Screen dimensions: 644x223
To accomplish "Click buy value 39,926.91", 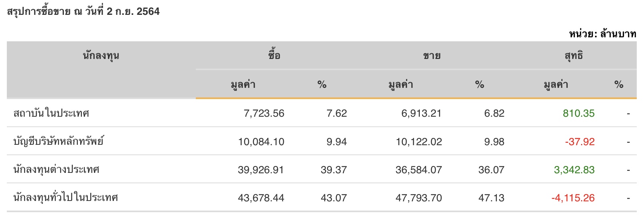I will coord(261,170).
